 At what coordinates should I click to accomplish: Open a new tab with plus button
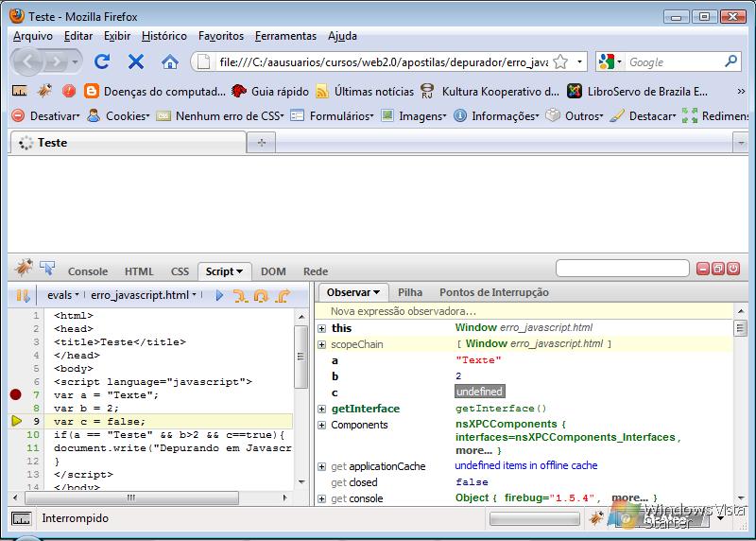tap(262, 143)
